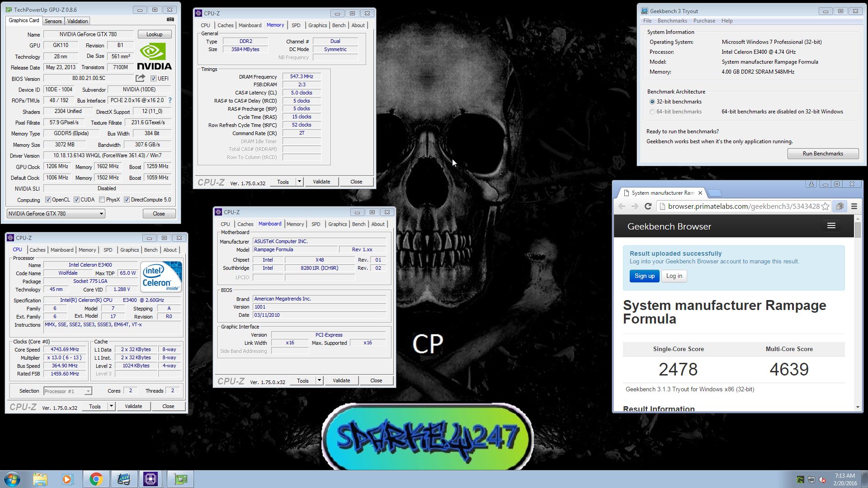Toggle the OpenCL checkbox
The height and width of the screenshot is (488, 868).
(48, 199)
